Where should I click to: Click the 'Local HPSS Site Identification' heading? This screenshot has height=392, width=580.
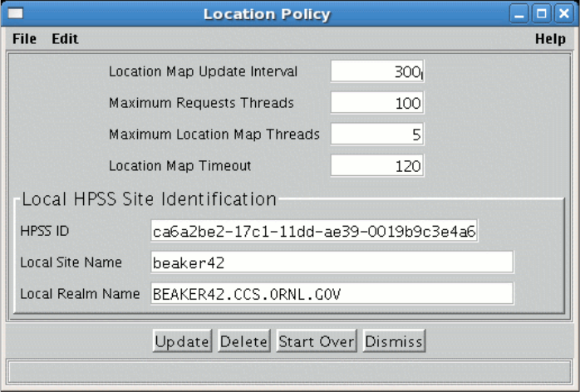click(x=149, y=199)
